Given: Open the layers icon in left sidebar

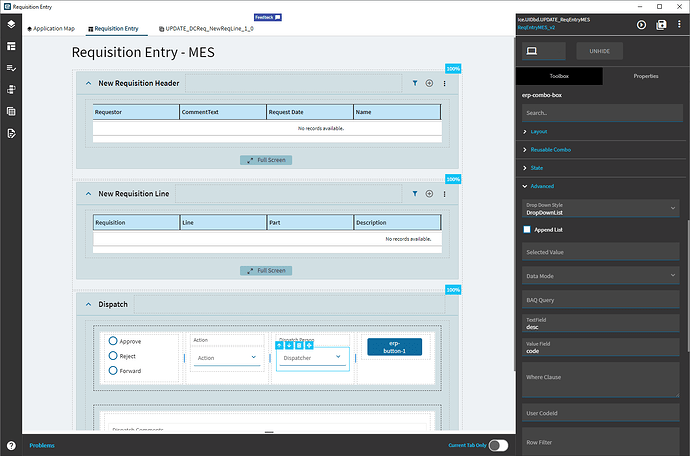Looking at the screenshot, I should 11,24.
